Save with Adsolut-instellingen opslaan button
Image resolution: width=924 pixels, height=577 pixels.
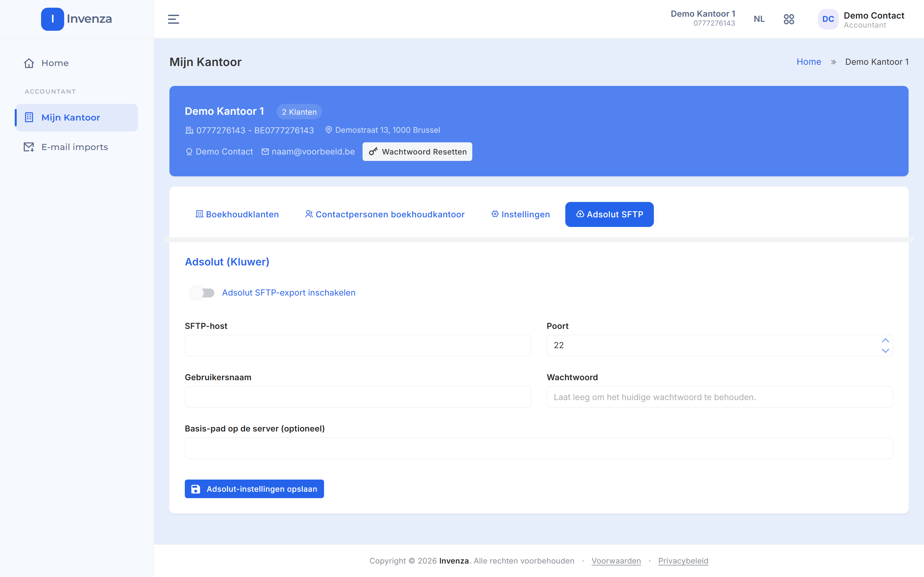(x=254, y=489)
